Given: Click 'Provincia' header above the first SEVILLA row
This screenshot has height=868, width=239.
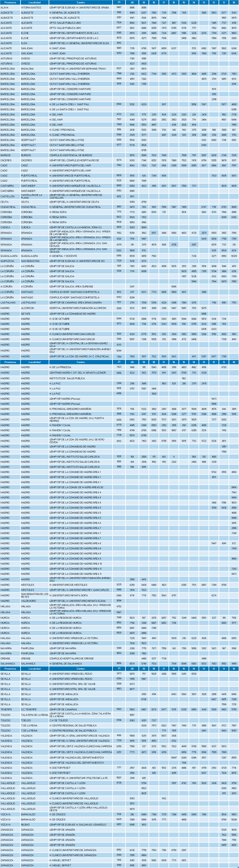Looking at the screenshot, I should (10, 669).
